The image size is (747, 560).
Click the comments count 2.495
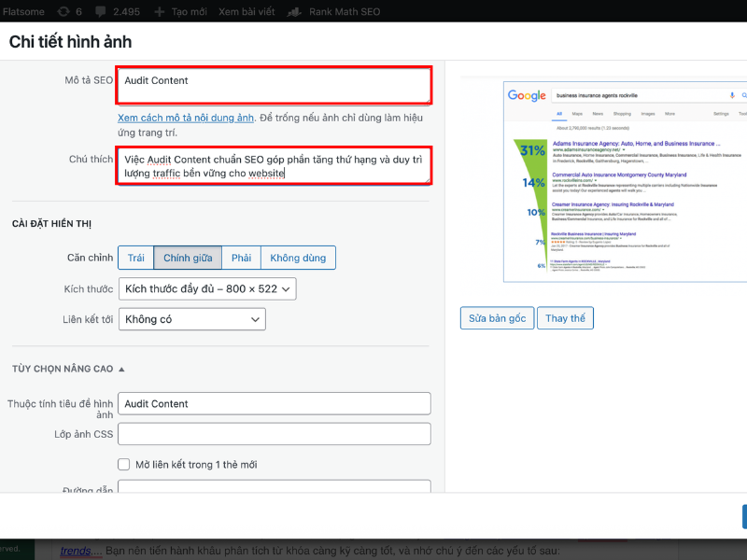[x=126, y=11]
